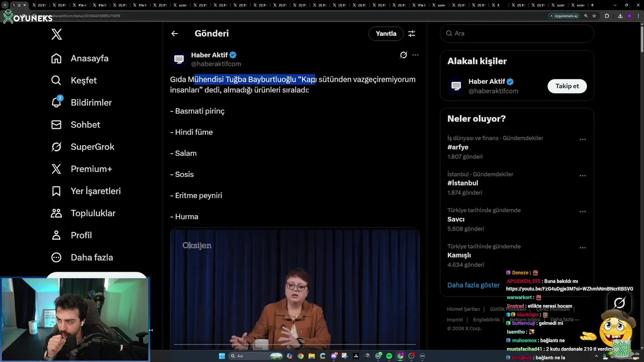Open the #İstanbul trend
The height and width of the screenshot is (362, 644).
pos(462,183)
